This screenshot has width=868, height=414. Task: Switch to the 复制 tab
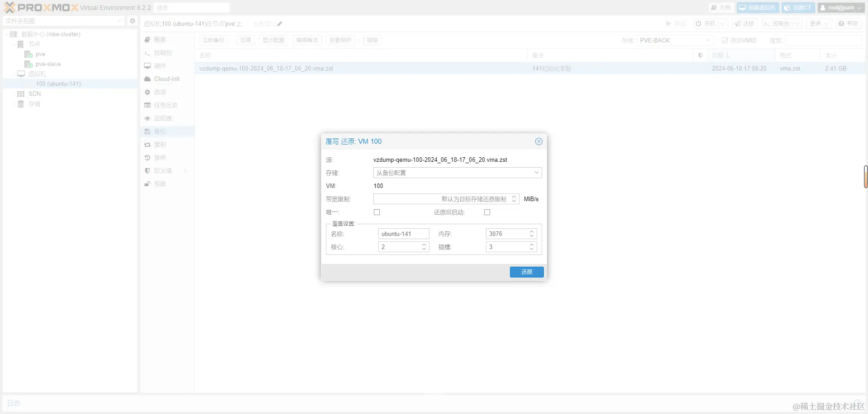(167, 145)
